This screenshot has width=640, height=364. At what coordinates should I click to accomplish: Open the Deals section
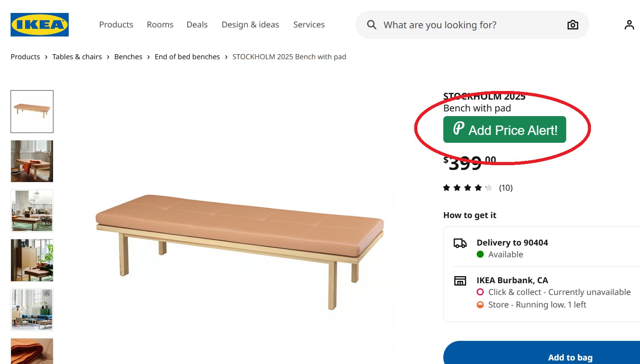coord(197,24)
